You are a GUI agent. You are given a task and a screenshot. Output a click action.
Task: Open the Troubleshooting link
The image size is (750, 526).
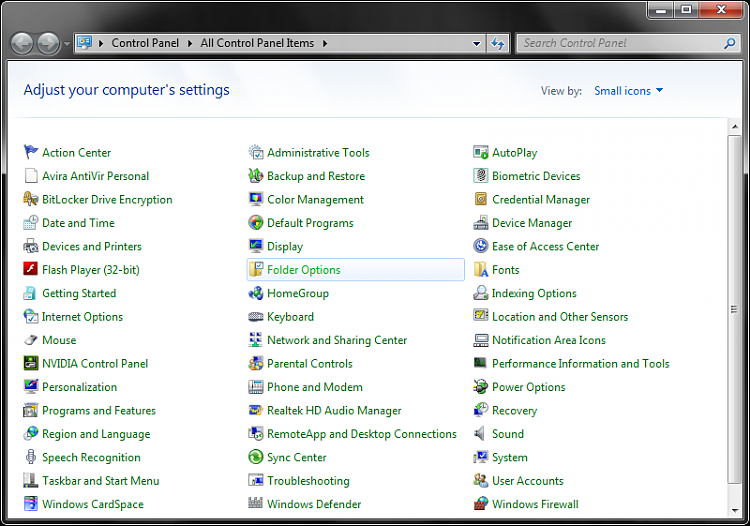tap(309, 481)
